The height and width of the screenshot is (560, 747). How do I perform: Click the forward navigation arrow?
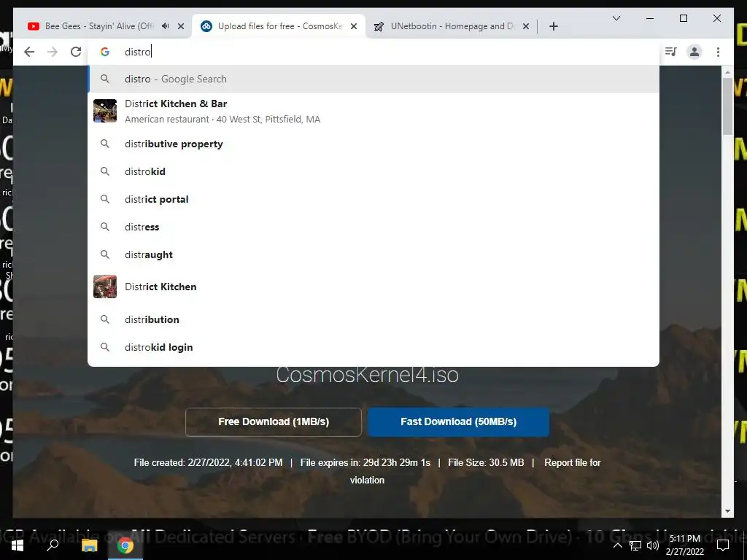pos(53,52)
